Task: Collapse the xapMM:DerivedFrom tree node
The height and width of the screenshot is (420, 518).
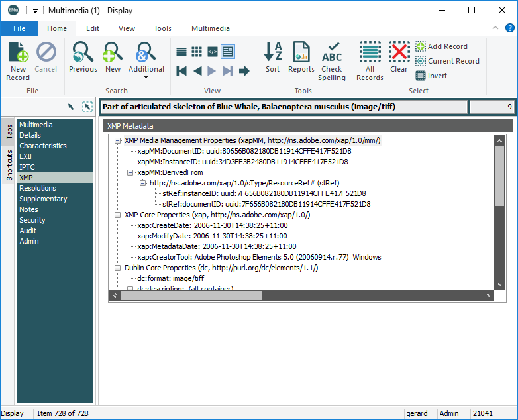Action: coord(130,172)
